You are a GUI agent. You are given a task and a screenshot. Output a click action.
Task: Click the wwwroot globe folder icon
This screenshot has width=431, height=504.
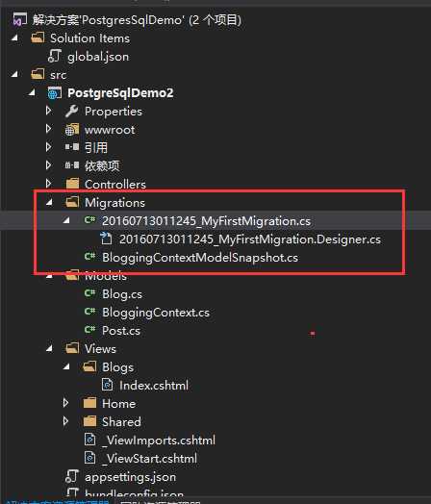71,130
